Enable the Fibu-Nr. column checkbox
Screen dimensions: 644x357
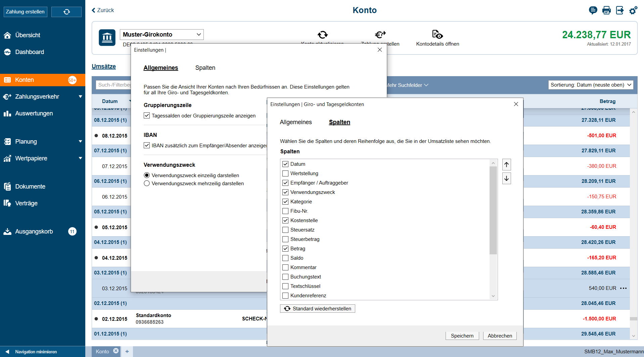(285, 211)
